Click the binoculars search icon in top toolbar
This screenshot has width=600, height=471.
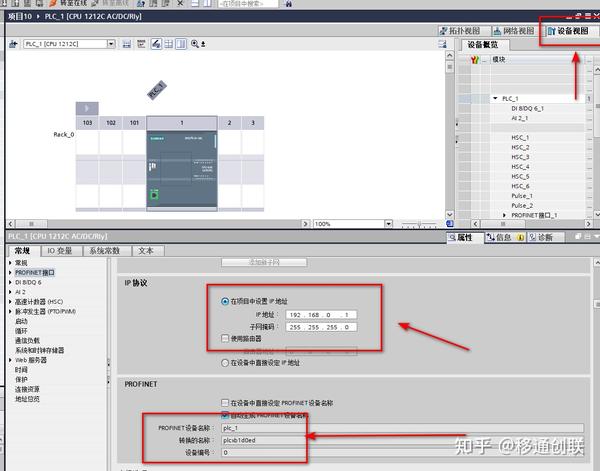coord(289,4)
